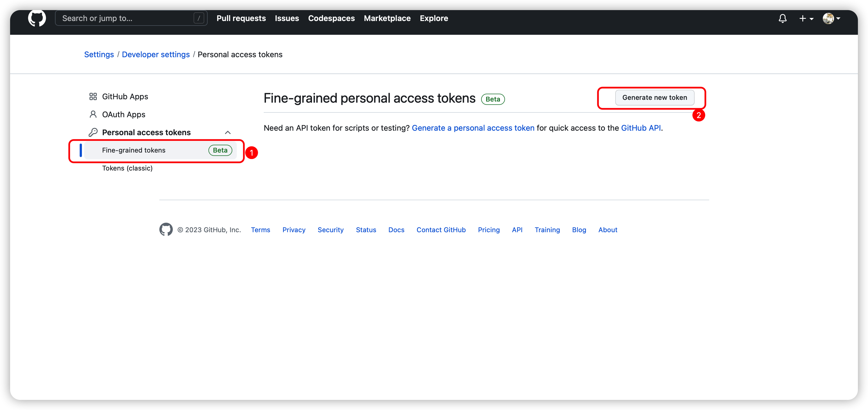Click the footer GitHub logo
This screenshot has width=868, height=410.
[x=166, y=229]
